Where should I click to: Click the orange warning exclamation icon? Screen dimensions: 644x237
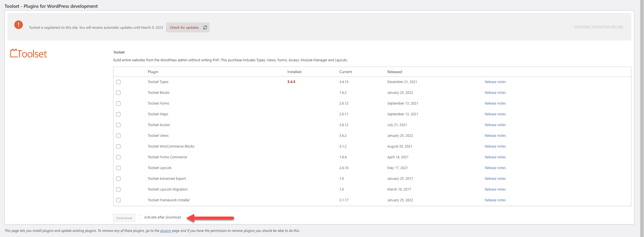tap(19, 25)
